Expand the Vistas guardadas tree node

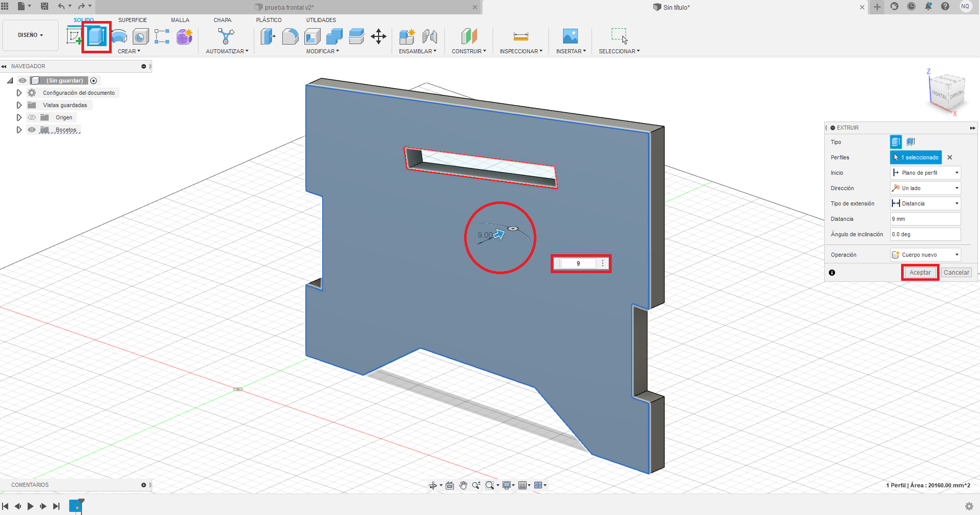[x=19, y=105]
